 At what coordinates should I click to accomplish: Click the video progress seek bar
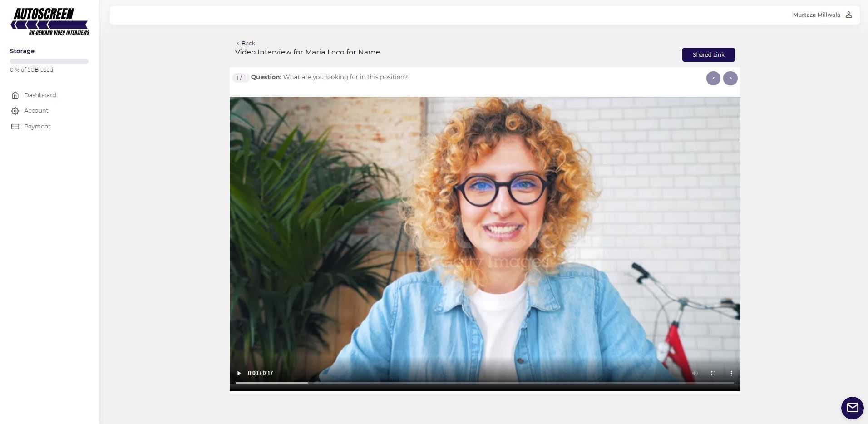pyautogui.click(x=484, y=383)
